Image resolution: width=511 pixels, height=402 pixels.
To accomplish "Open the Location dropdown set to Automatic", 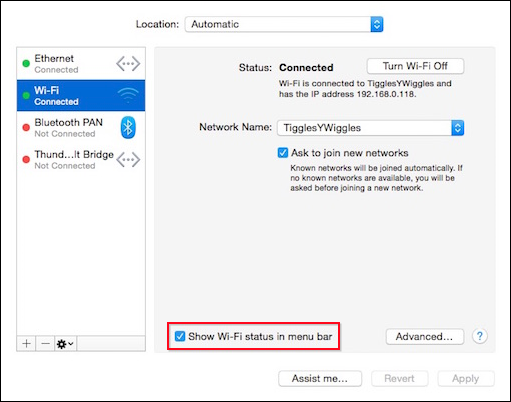I will click(x=284, y=24).
